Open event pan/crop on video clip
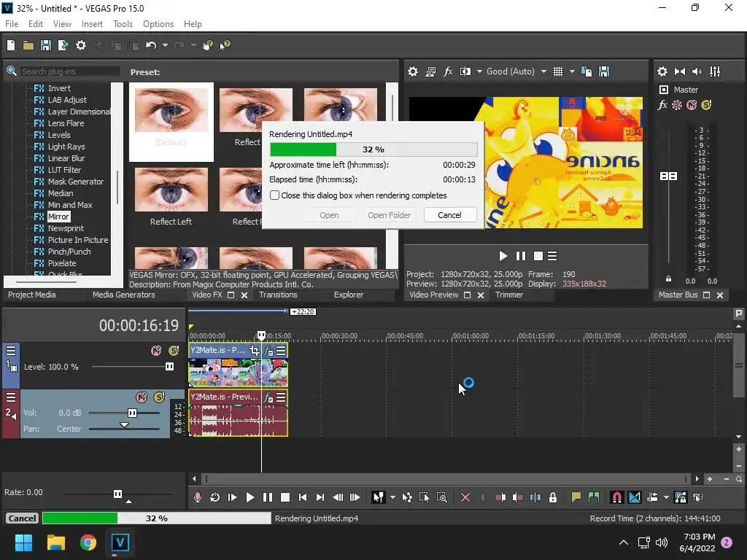The image size is (747, 560). click(x=255, y=351)
